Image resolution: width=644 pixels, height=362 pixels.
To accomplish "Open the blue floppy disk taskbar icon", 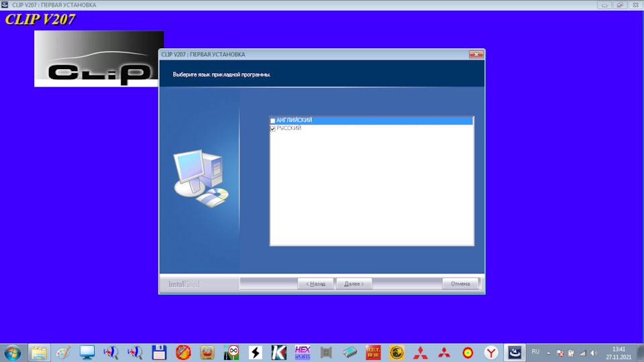I will pyautogui.click(x=159, y=353).
